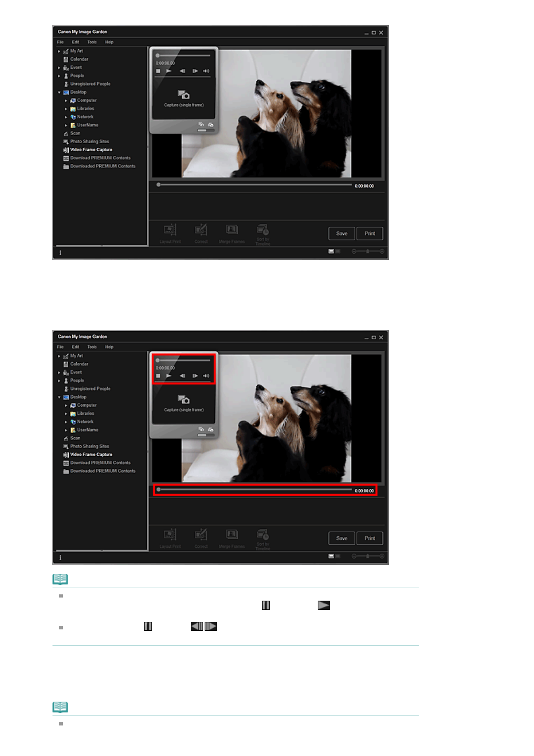
Task: Switch to single-frame capture in the upper window's panel
Action: (201, 125)
